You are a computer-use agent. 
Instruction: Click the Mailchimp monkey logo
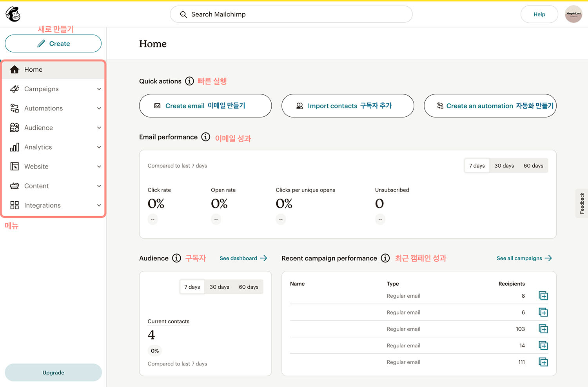pos(13,14)
